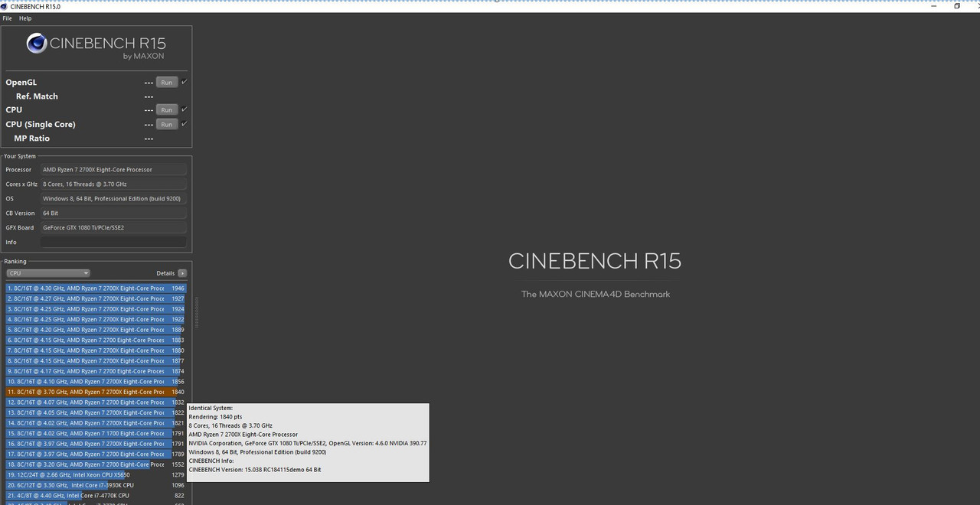Select ranking entry 9 at 4.17 GHz
Screen dimensions: 980x505
pyautogui.click(x=96, y=371)
